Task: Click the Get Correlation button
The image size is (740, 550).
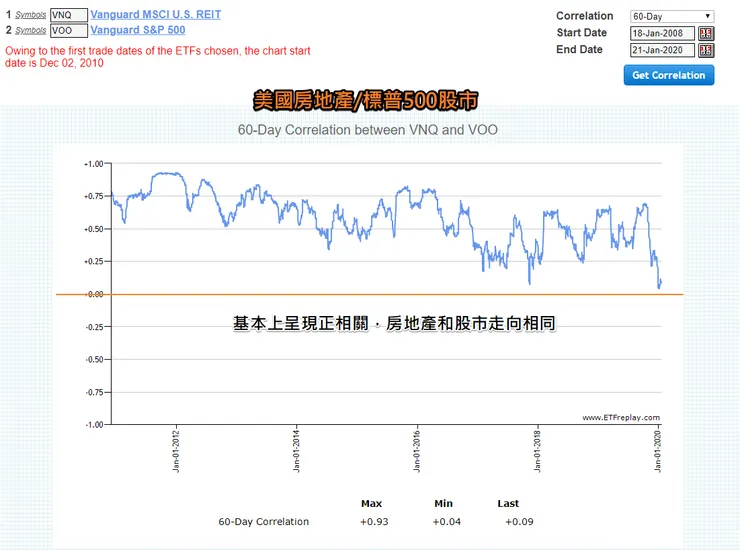Action: [669, 76]
